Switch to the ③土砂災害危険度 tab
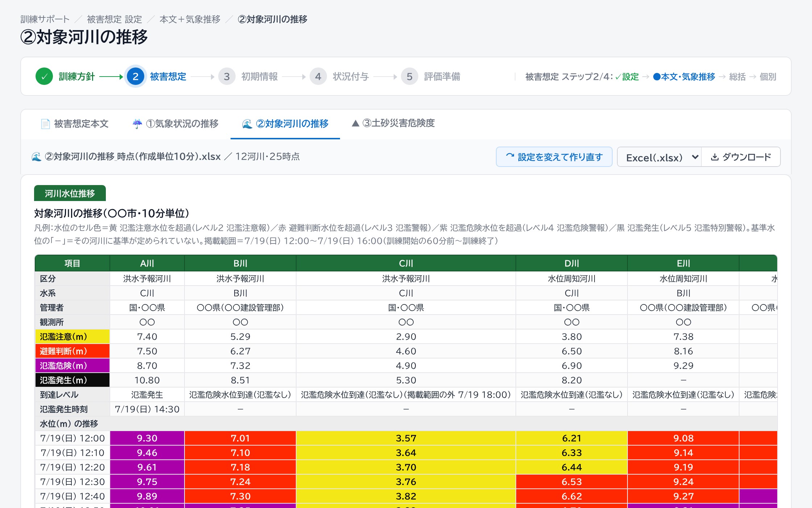 [393, 123]
